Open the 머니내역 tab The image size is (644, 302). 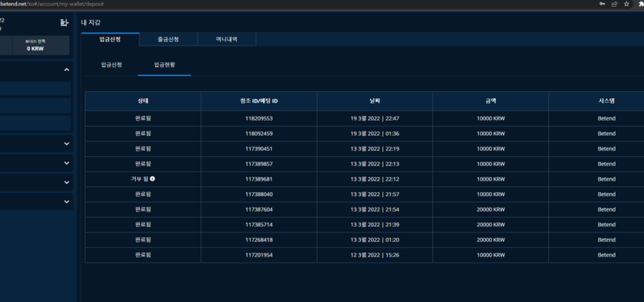[x=227, y=39]
